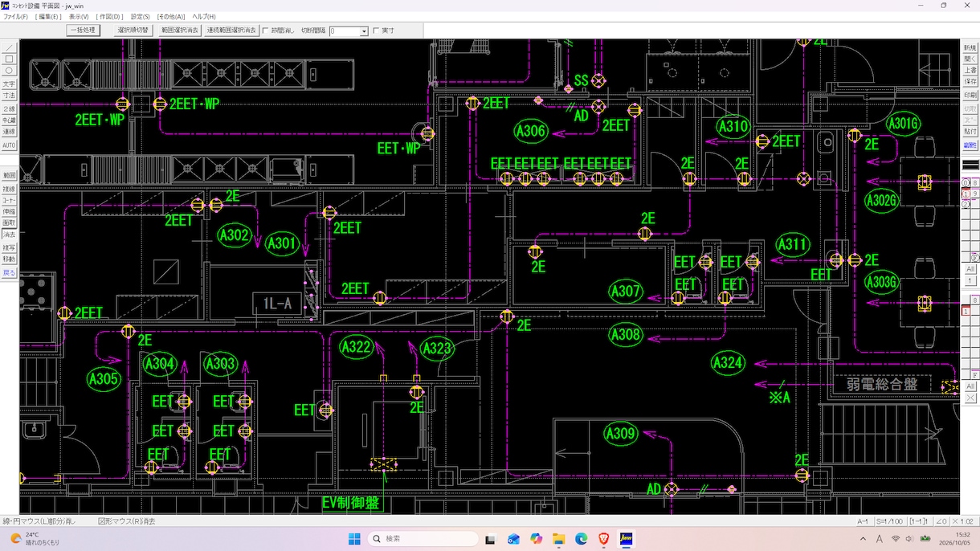Pick the コーナー corner tool
This screenshot has height=551, width=980.
click(x=10, y=201)
